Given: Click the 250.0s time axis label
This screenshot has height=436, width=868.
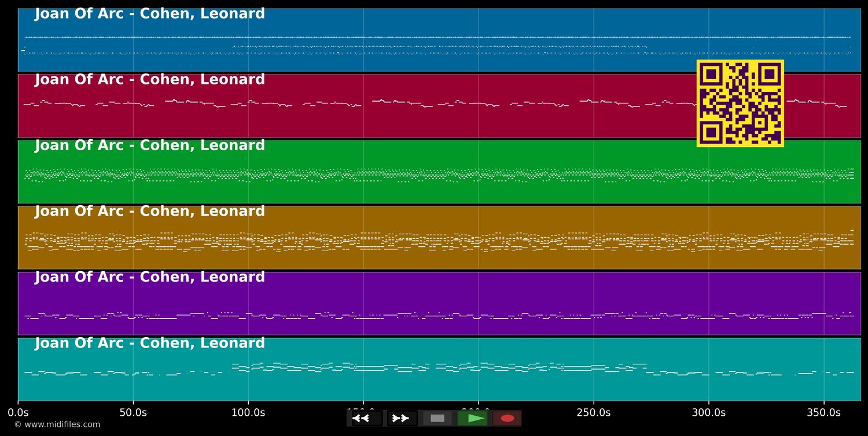Looking at the screenshot, I should (x=594, y=413).
